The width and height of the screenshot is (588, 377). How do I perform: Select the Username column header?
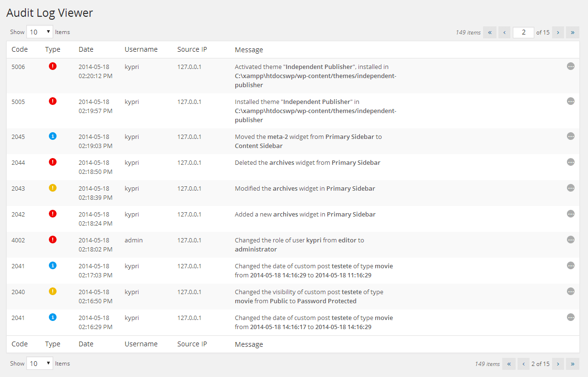coord(141,49)
